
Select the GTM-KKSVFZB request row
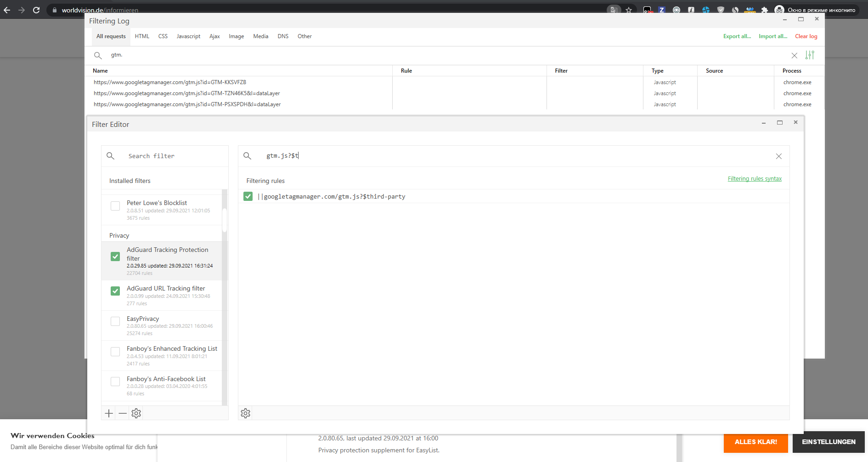pos(170,82)
